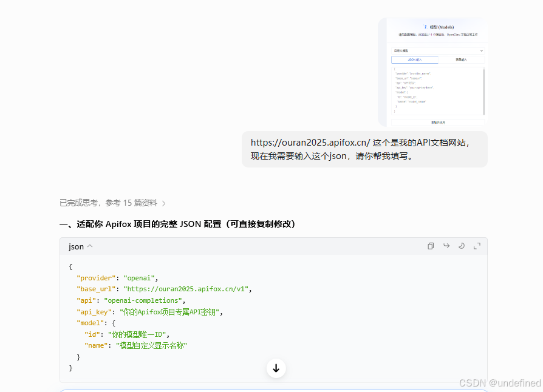Viewport: 543px width, 392px height.
Task: Click the api_key value 你的Apifox项目专属API密钥
Action: pyautogui.click(x=169, y=312)
